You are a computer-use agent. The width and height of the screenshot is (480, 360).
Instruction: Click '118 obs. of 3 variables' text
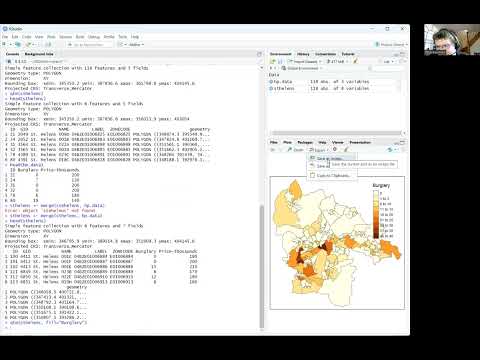(x=340, y=82)
